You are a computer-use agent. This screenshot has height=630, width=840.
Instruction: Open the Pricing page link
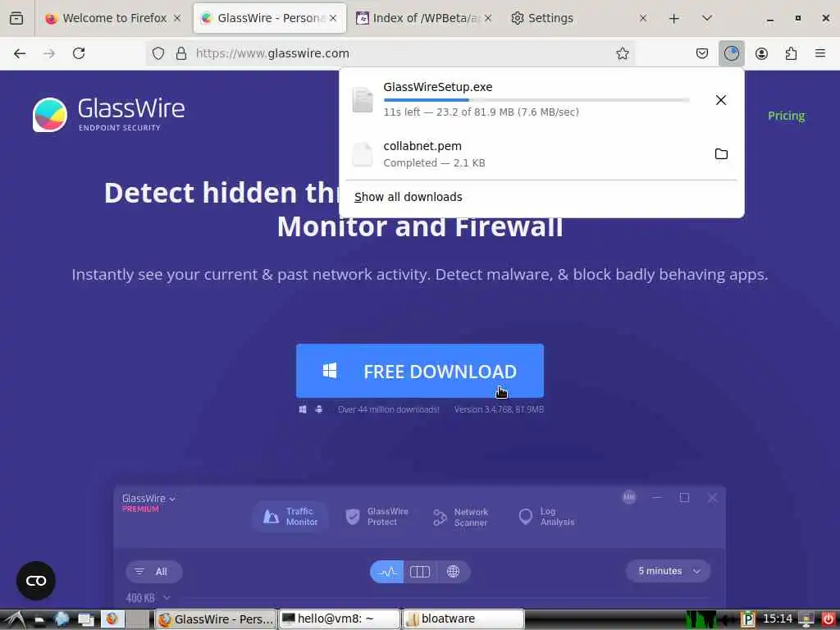(x=786, y=116)
